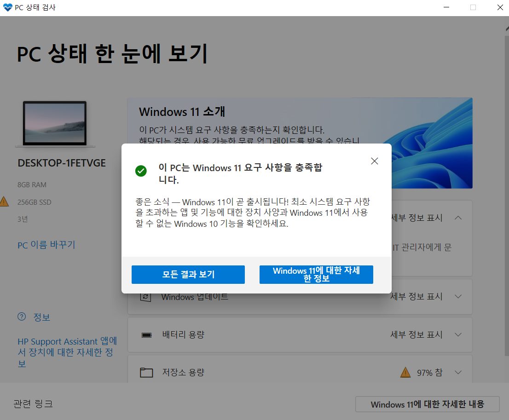This screenshot has width=509, height=420.
Task: Open Windows 11에 대한 자세한 정보 button
Action: 316,275
